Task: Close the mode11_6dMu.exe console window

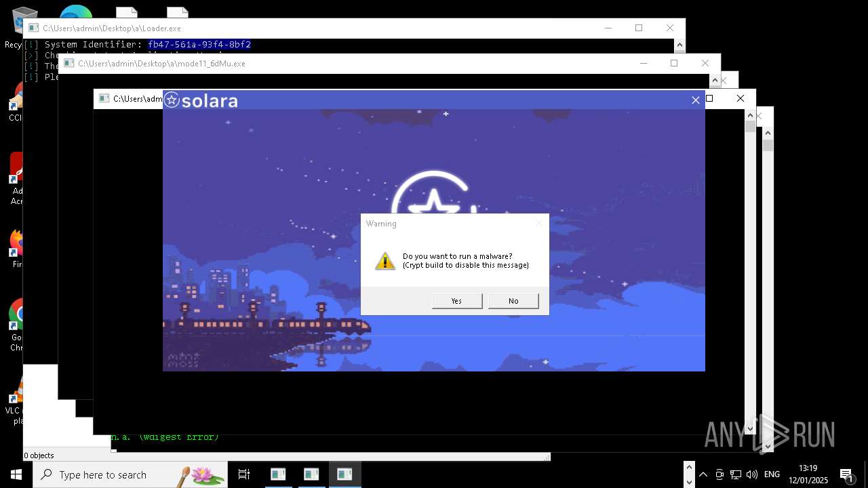Action: point(705,63)
